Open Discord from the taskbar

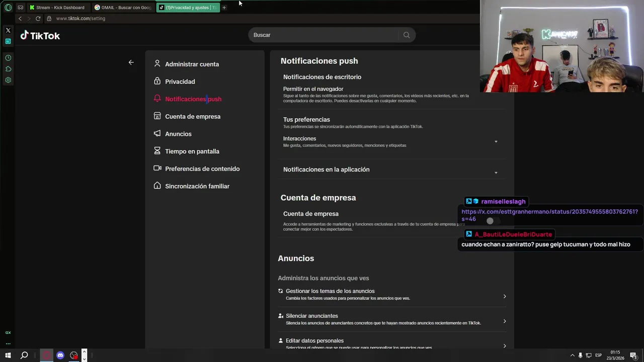(x=60, y=355)
